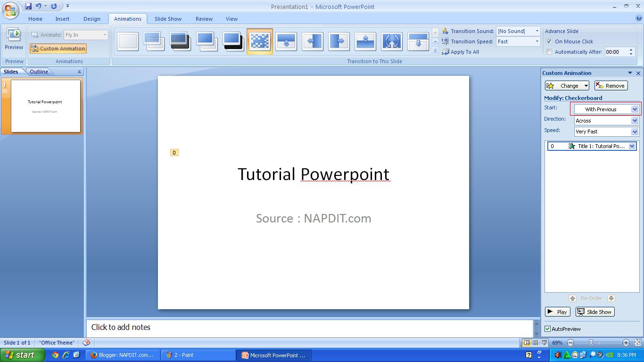Select the checkerboard transition thumbnail
The width and height of the screenshot is (644, 362).
click(259, 41)
